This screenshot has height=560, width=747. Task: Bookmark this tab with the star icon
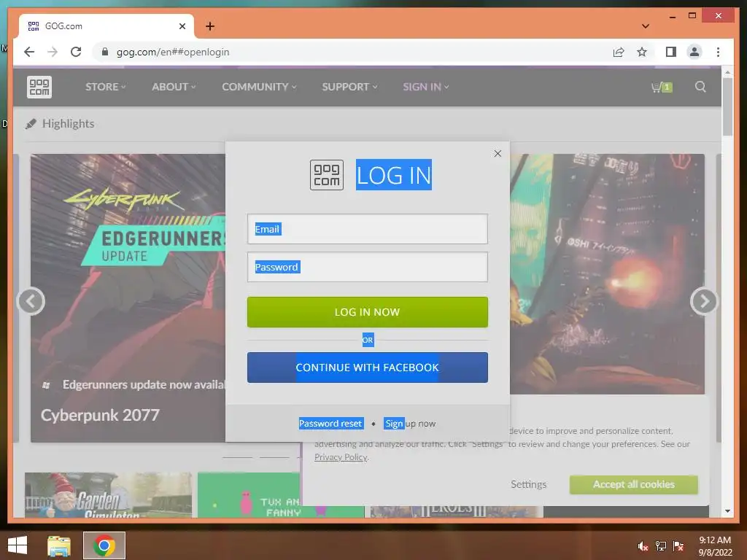click(642, 52)
